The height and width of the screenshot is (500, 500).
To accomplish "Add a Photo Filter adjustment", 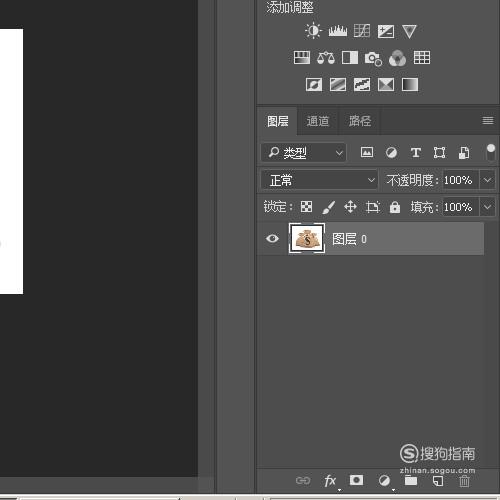I will point(373,59).
